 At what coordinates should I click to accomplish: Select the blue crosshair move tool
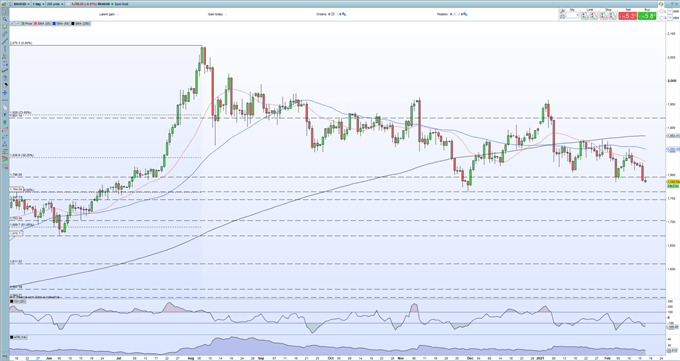pyautogui.click(x=5, y=92)
